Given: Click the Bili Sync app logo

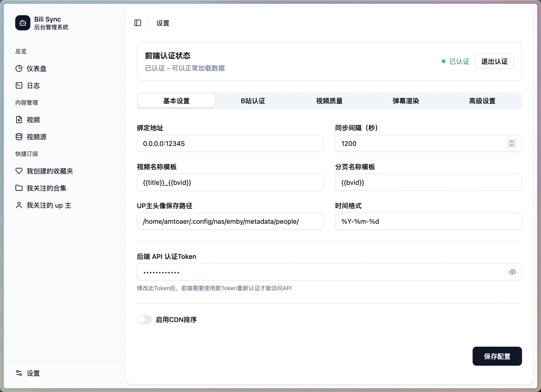Looking at the screenshot, I should (23, 23).
